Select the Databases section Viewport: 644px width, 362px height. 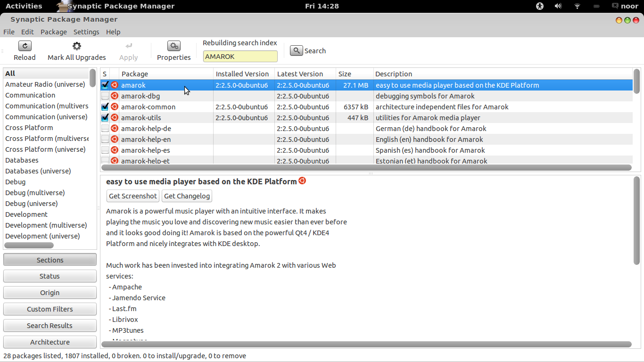pyautogui.click(x=46, y=160)
